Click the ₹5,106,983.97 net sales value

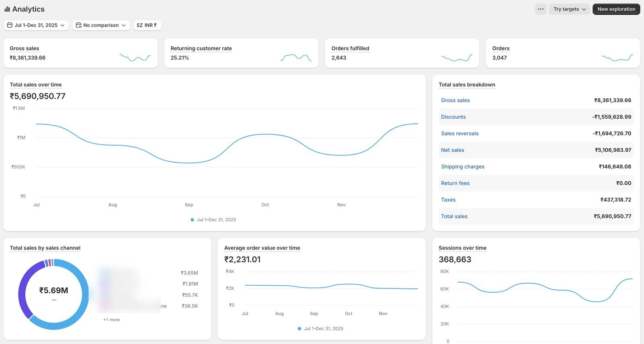(x=613, y=150)
